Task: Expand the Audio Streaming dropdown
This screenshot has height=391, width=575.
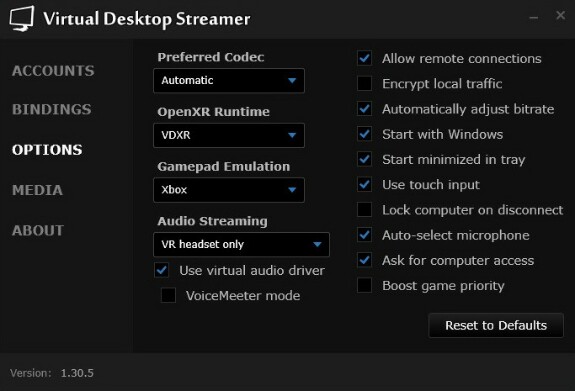Action: click(x=241, y=244)
